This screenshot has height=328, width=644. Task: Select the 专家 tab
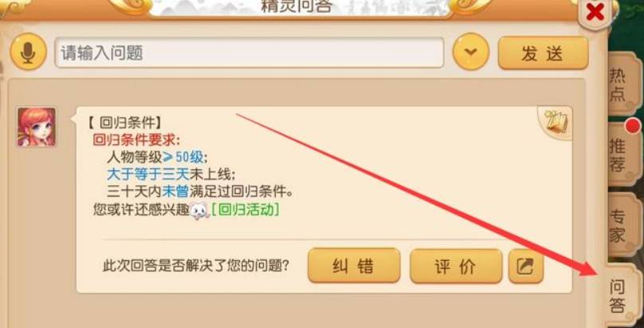click(x=618, y=226)
